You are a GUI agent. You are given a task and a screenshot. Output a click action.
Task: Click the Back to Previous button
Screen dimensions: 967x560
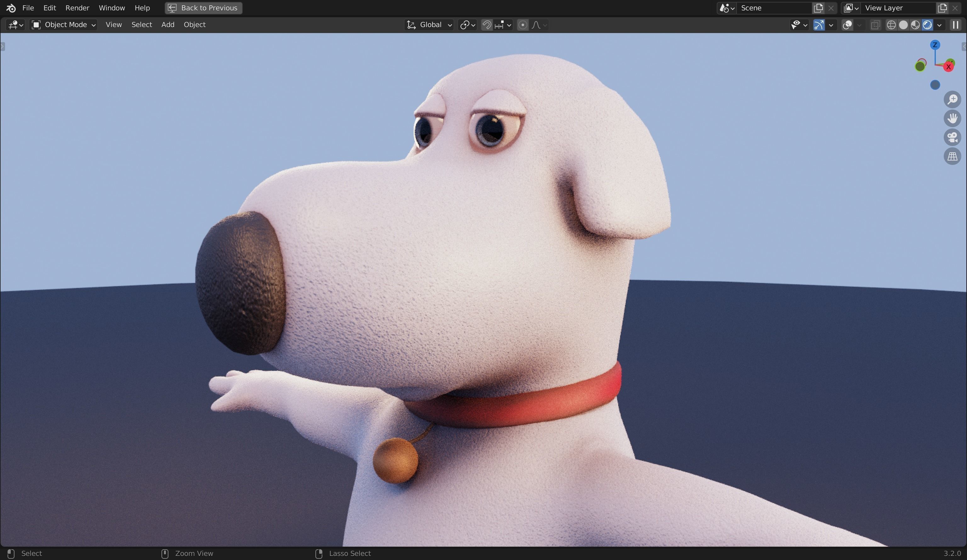pyautogui.click(x=203, y=8)
